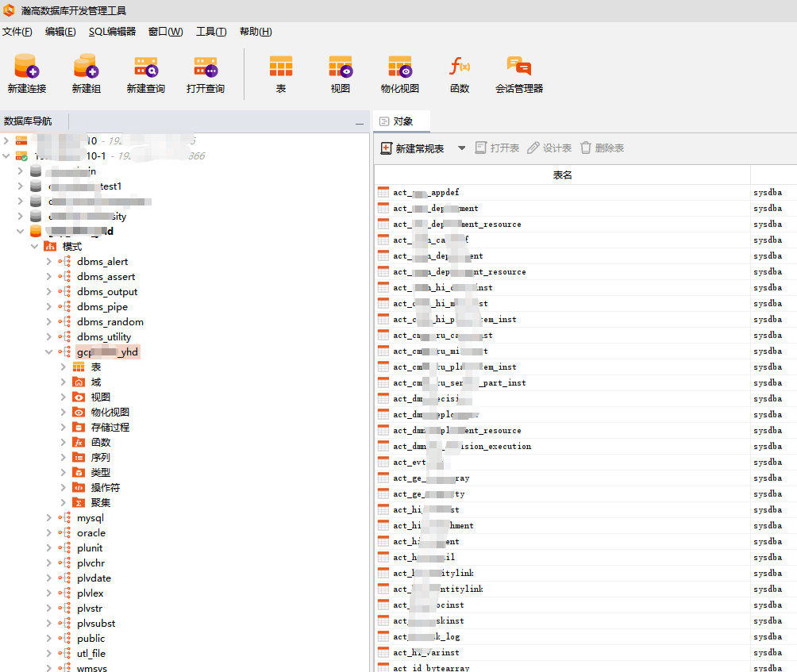
Task: Select the 表 table toolbar icon
Action: click(281, 66)
